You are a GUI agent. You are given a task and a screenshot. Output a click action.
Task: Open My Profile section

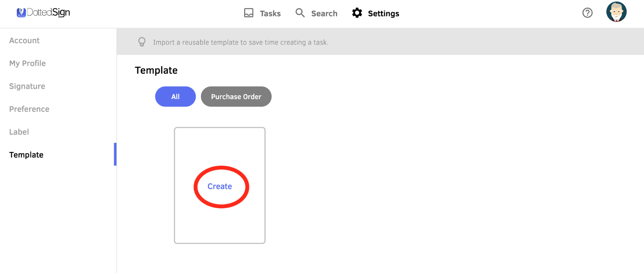click(27, 63)
